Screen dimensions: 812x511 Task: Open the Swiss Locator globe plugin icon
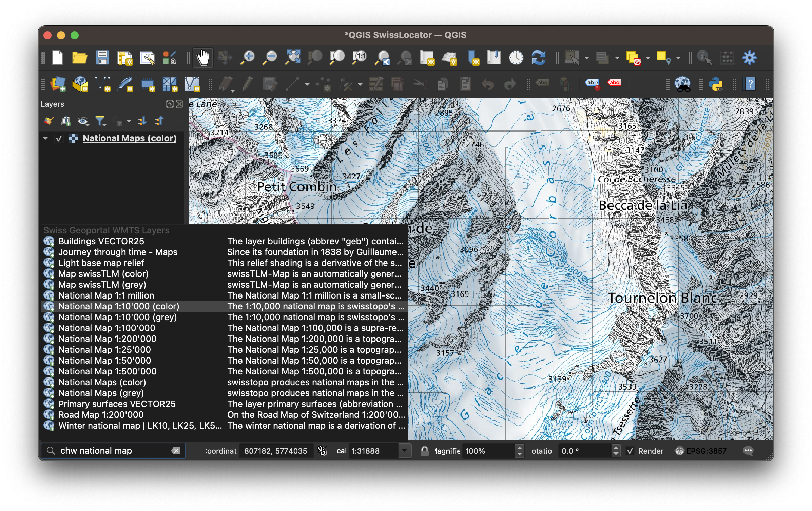(682, 84)
